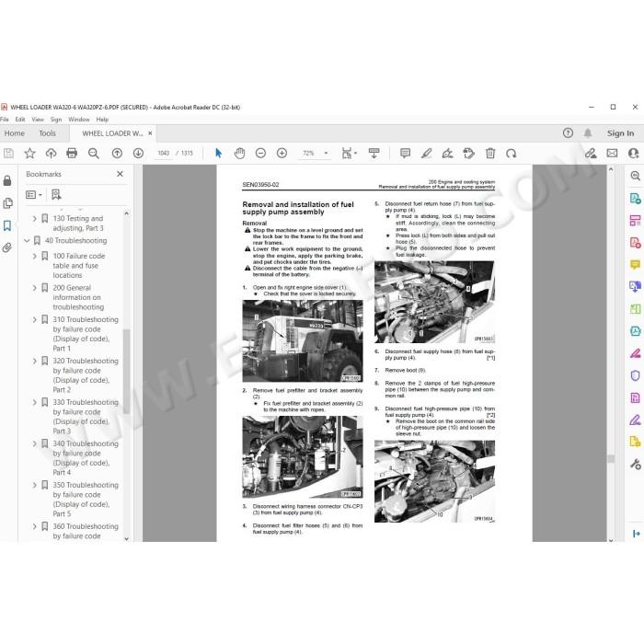Open share link icon in toolbar
644x644 pixels.
click(591, 154)
